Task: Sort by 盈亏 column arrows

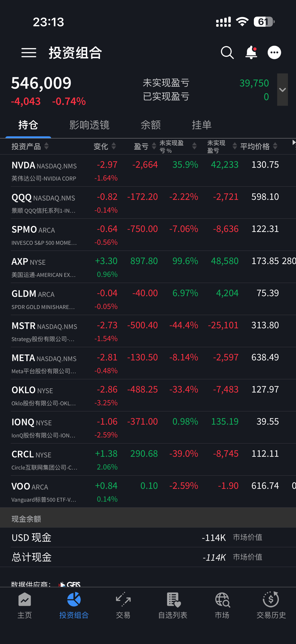Action: (x=154, y=146)
